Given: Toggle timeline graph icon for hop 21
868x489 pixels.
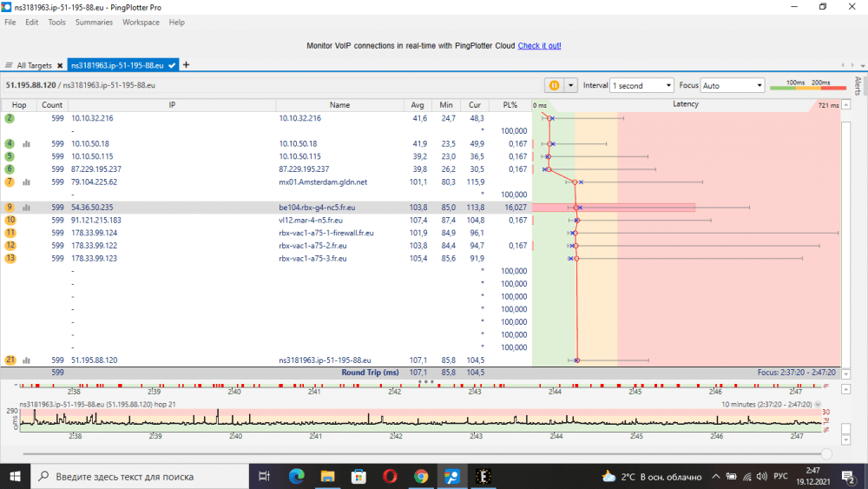Looking at the screenshot, I should click(x=26, y=360).
